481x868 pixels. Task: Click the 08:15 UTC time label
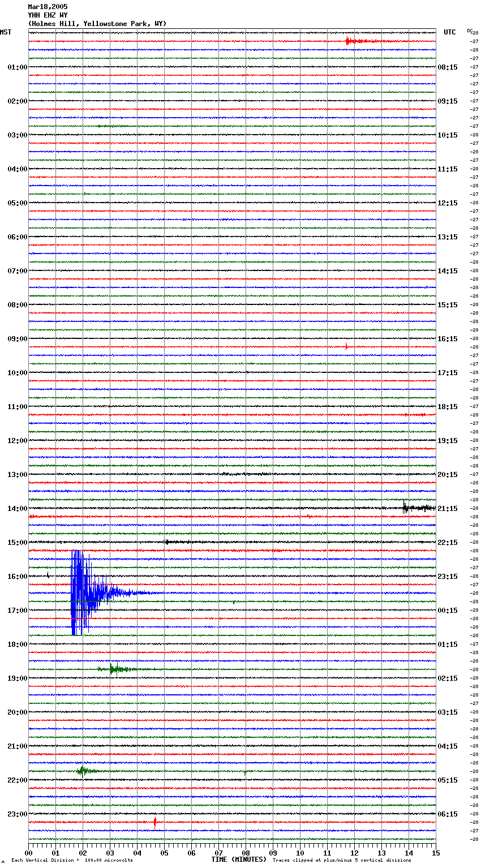[448, 67]
